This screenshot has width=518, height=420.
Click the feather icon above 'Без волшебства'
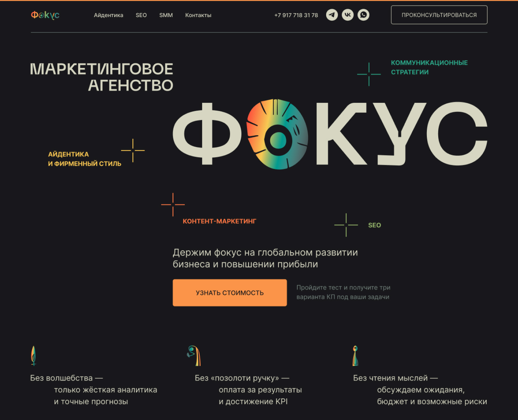[33, 356]
